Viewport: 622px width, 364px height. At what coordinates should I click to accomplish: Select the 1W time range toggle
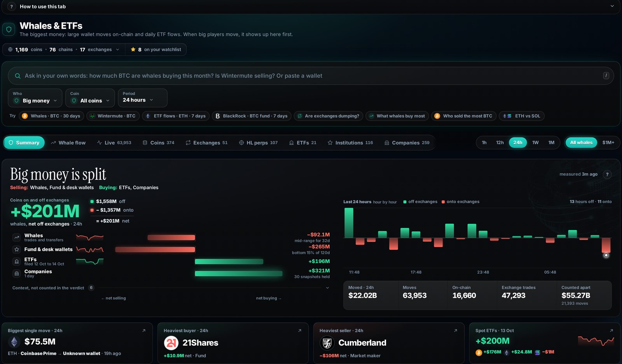535,143
